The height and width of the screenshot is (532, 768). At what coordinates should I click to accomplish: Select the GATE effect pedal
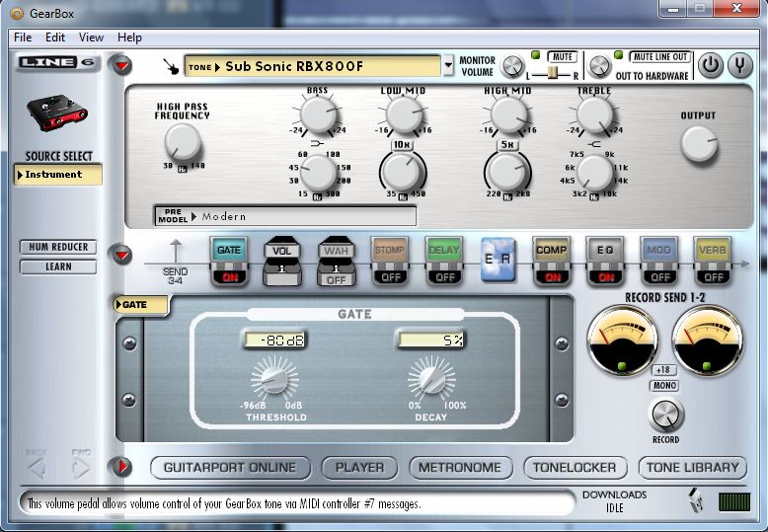tap(229, 250)
